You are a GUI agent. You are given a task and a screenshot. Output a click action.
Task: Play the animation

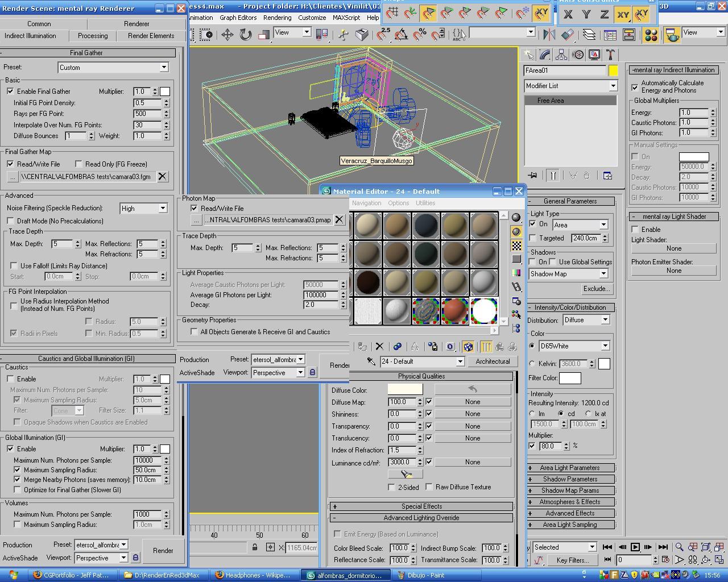coord(635,547)
